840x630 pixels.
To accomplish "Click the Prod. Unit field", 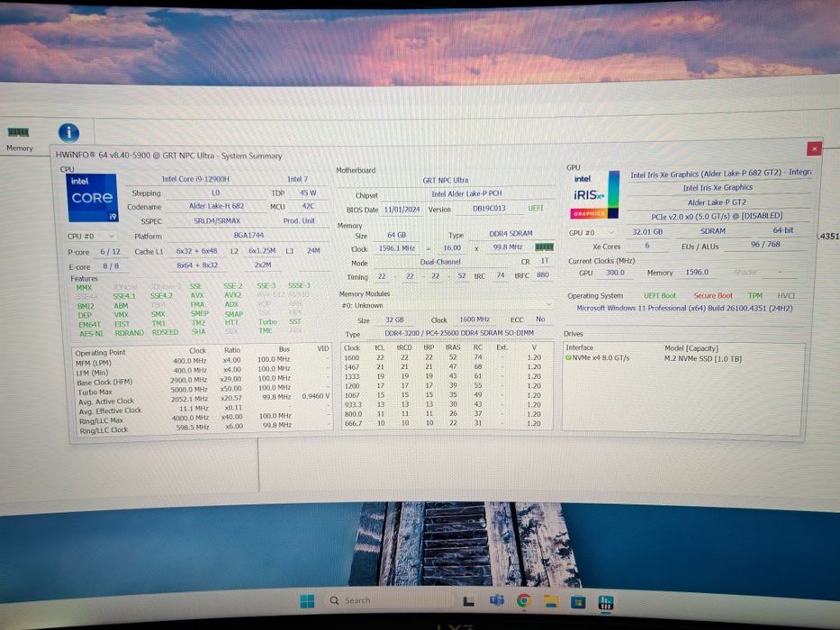I will (x=298, y=220).
